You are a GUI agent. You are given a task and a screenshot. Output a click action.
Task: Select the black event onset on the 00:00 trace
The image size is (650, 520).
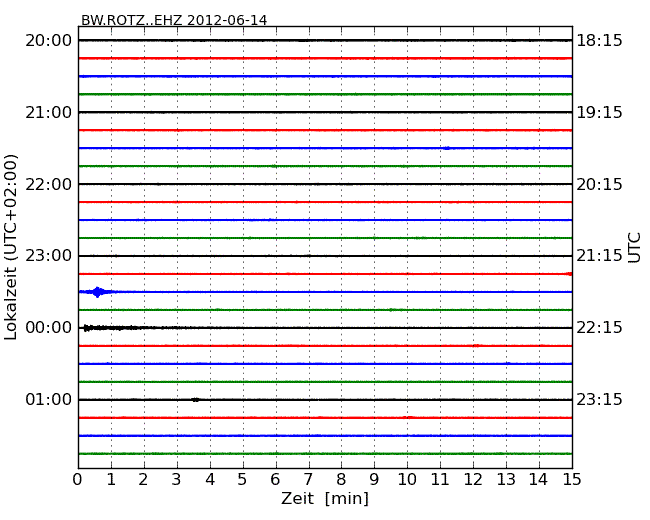click(x=86, y=328)
